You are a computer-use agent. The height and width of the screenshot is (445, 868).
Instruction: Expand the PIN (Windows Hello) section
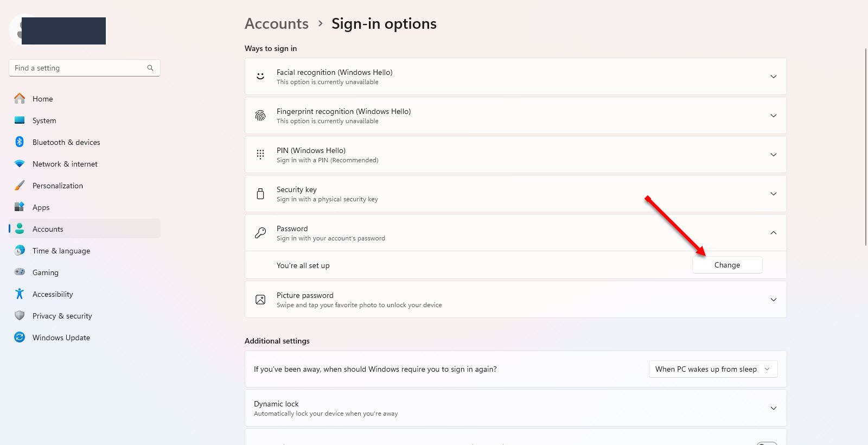[x=773, y=155]
